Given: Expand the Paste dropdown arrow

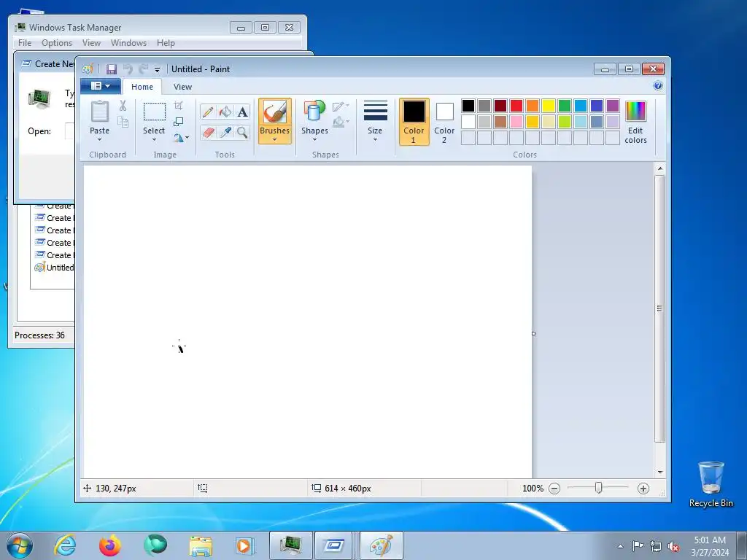Looking at the screenshot, I should 99,139.
